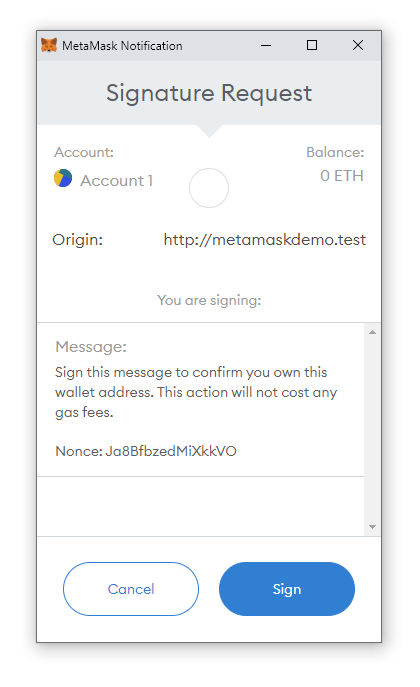The width and height of the screenshot is (420, 687).
Task: Click the message scrollbar track
Action: click(x=372, y=429)
